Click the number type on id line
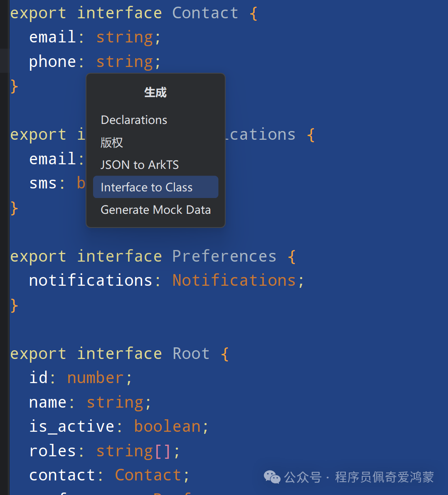Viewport: 448px width, 495px height. coord(96,378)
